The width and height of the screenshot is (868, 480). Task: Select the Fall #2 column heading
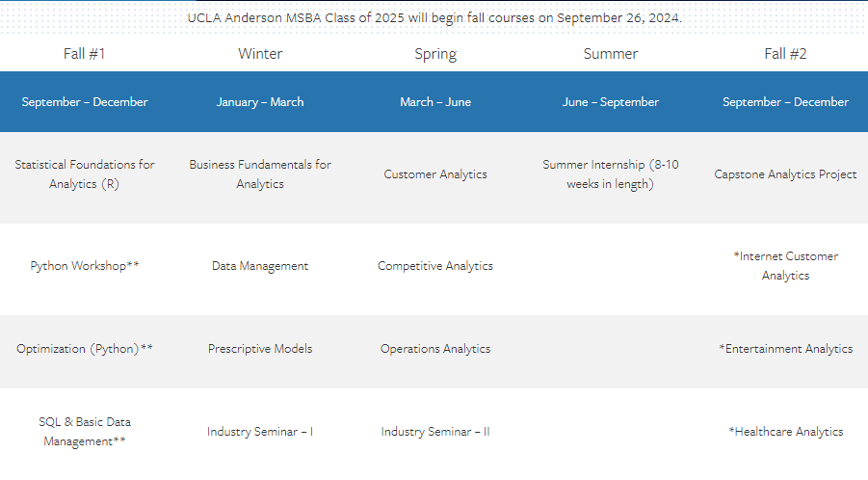pyautogui.click(x=785, y=54)
